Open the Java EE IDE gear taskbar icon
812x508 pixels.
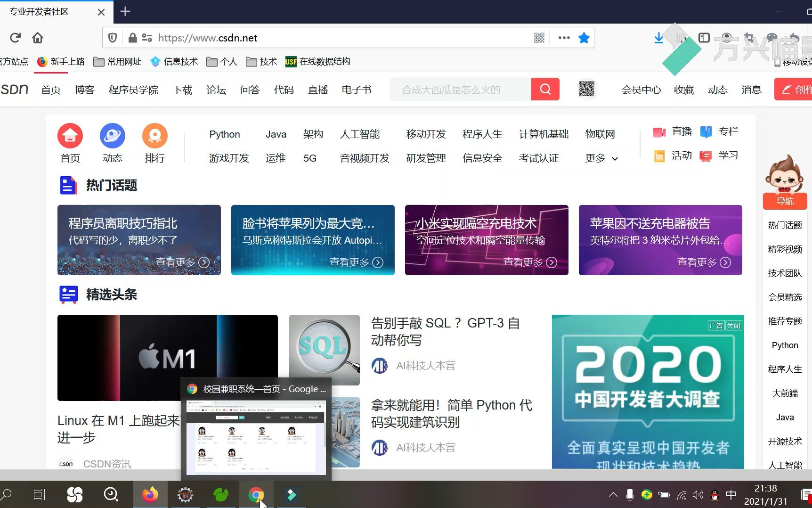(x=185, y=494)
